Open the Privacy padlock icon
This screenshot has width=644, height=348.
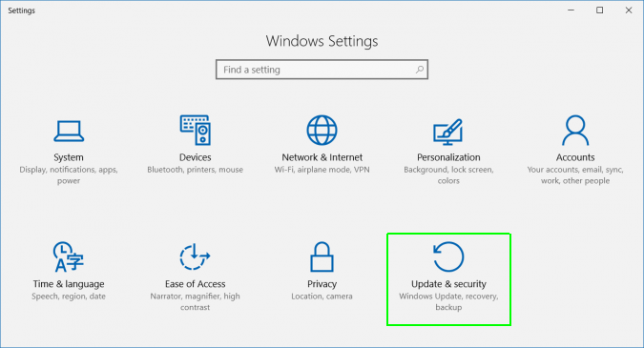[x=322, y=256]
